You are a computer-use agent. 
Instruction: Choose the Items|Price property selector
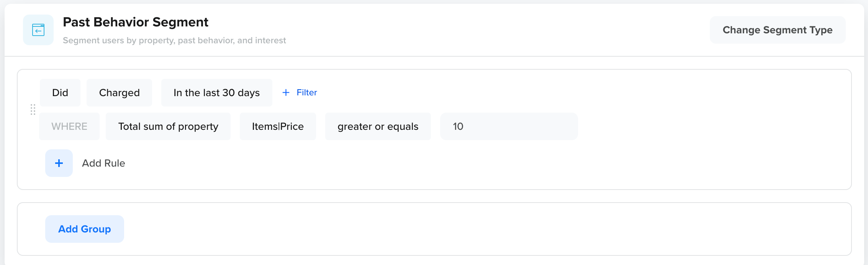pyautogui.click(x=278, y=126)
